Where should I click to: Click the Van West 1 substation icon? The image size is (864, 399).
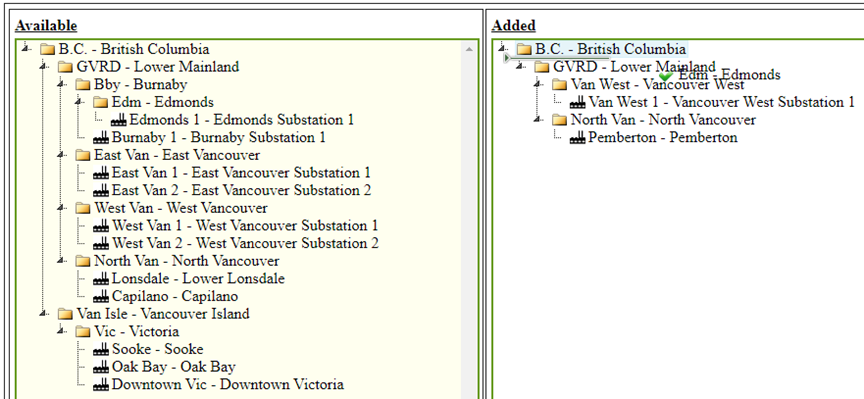(577, 103)
